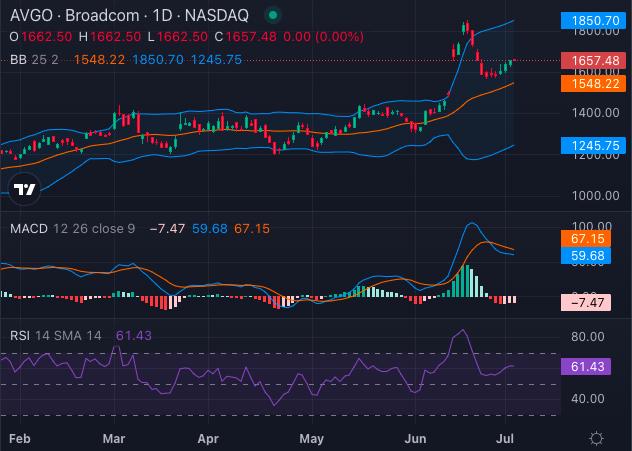This screenshot has width=632, height=451.
Task: Click the orange 67.15 signal label
Action: tap(586, 239)
